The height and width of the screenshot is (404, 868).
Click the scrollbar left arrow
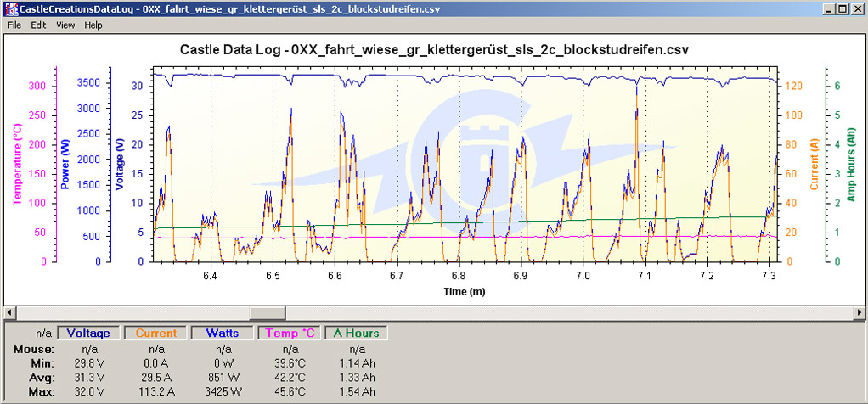[10, 312]
